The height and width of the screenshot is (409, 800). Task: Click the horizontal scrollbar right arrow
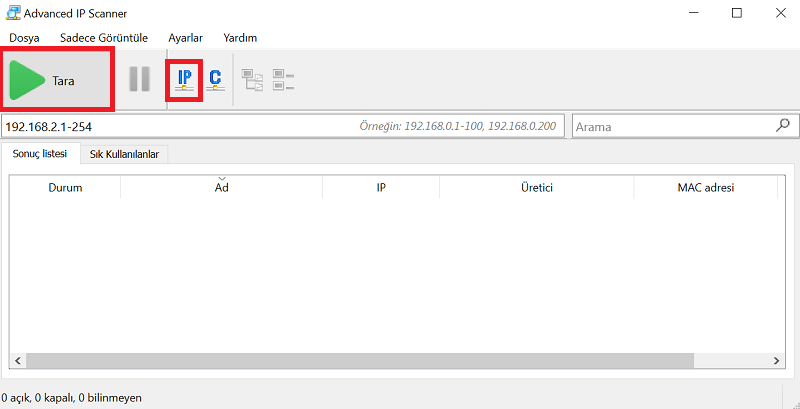[777, 361]
